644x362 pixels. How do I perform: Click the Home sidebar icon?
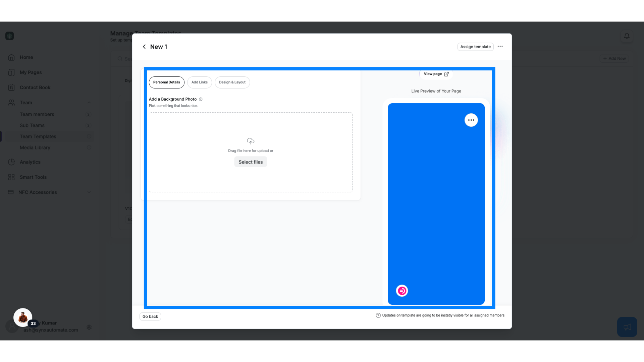11,57
